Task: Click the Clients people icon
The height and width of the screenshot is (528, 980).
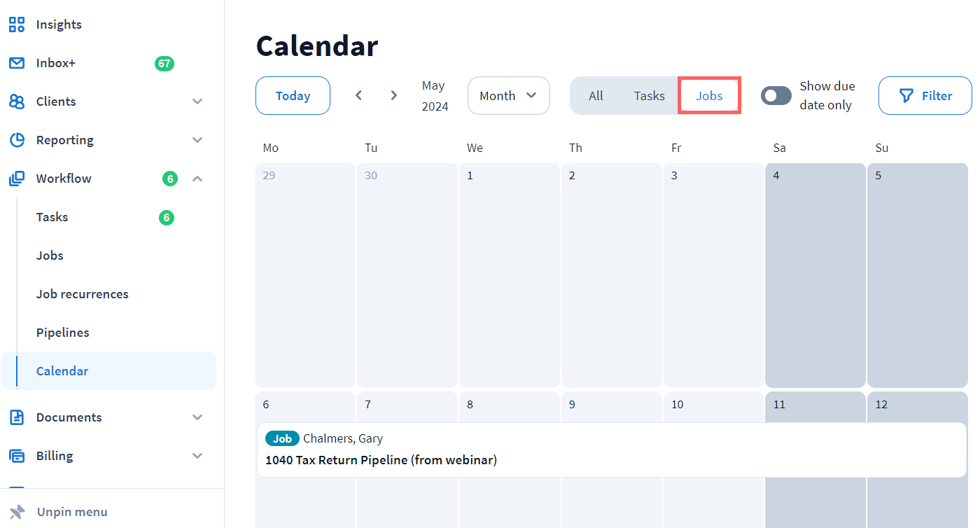Action: tap(17, 102)
